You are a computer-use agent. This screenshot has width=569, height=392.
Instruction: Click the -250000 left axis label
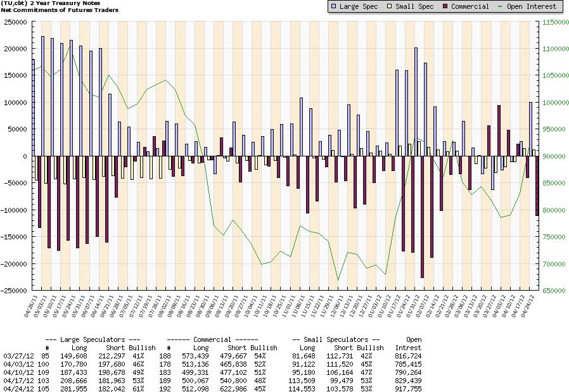(14, 291)
